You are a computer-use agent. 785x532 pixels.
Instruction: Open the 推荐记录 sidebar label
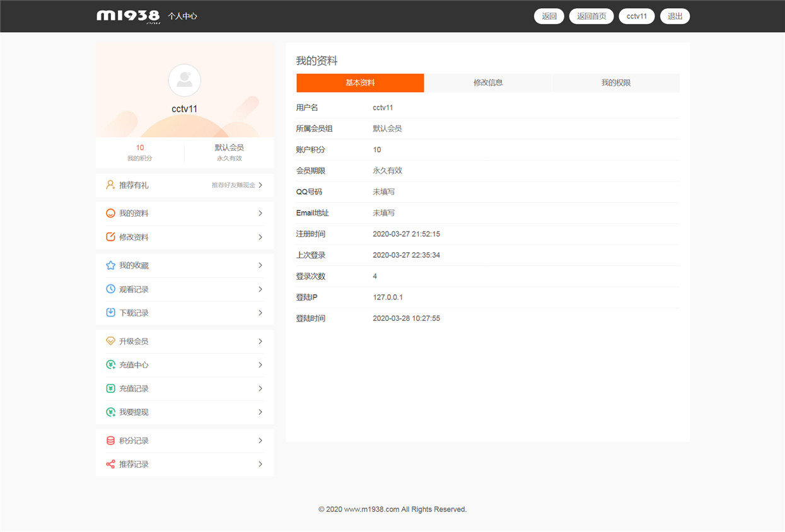(x=134, y=464)
